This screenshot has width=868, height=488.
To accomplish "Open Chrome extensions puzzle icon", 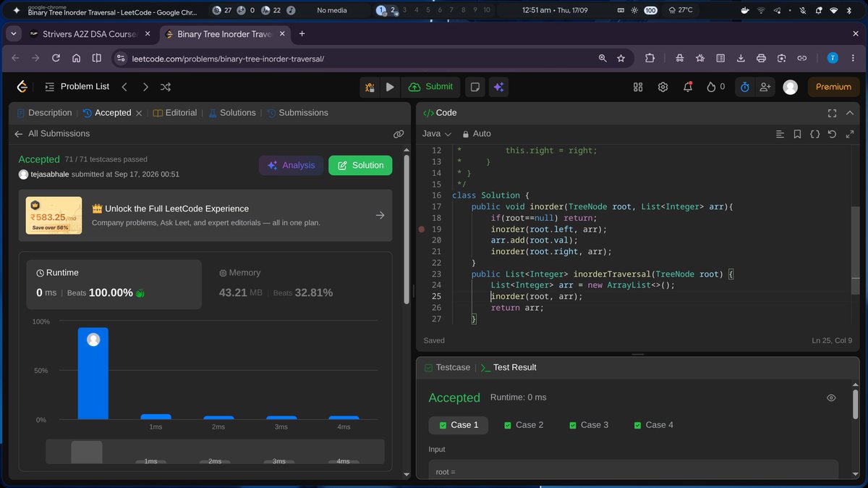I will tap(650, 59).
